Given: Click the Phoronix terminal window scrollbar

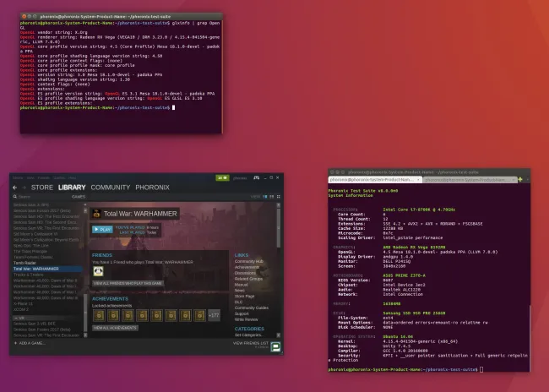Looking at the screenshot, I should click(x=530, y=338).
